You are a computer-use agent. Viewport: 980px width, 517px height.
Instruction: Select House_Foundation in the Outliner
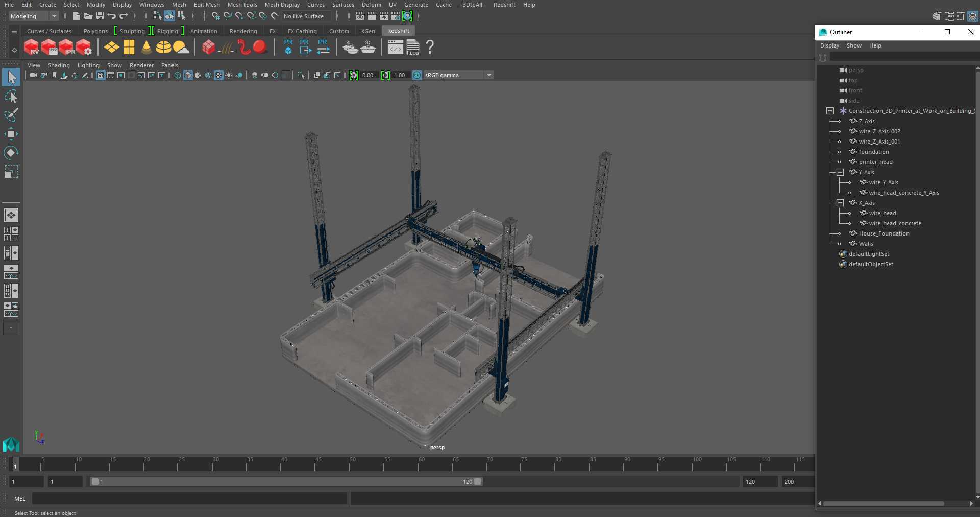point(884,233)
